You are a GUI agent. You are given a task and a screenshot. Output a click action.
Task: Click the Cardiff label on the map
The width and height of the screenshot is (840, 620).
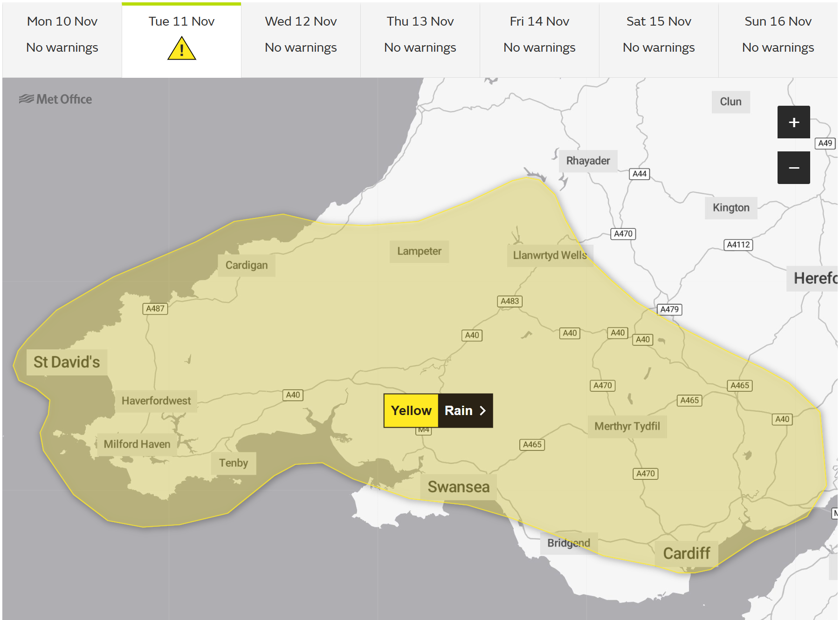point(686,553)
